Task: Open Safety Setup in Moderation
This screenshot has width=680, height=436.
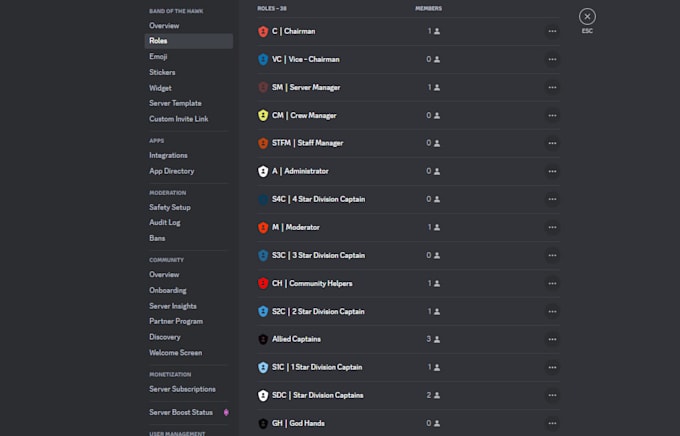Action: point(170,207)
